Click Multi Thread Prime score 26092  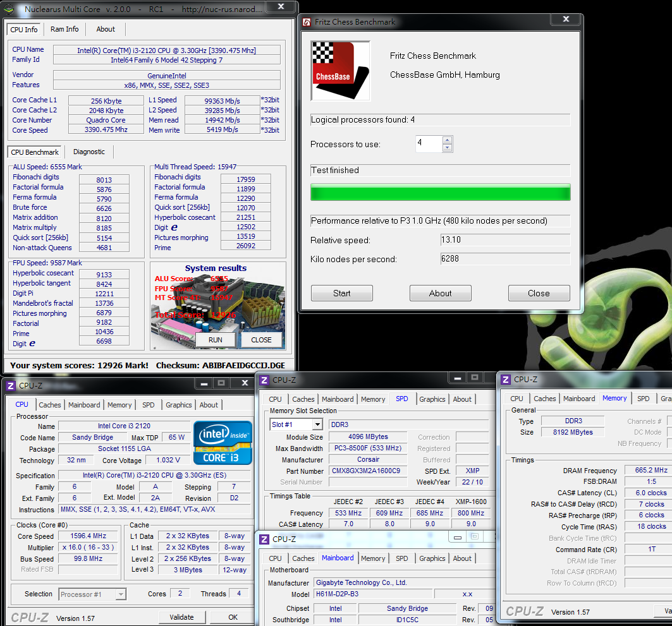[x=245, y=246]
